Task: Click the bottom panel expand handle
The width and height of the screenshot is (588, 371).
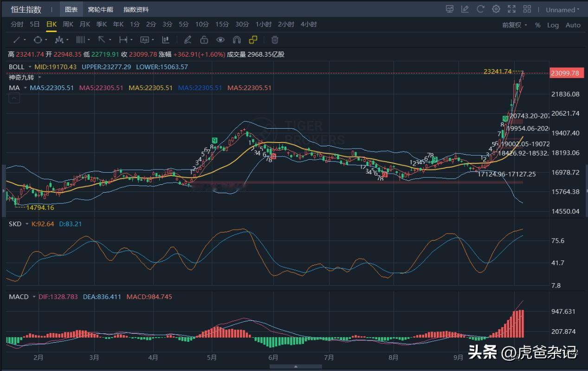Action: pyautogui.click(x=295, y=366)
